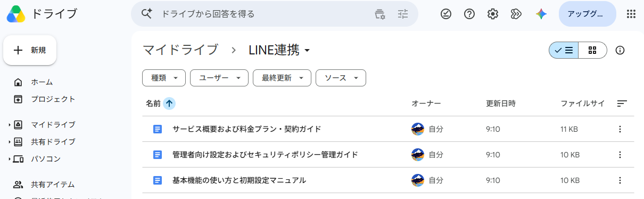
Task: Open the Google apps grid icon
Action: 631,14
